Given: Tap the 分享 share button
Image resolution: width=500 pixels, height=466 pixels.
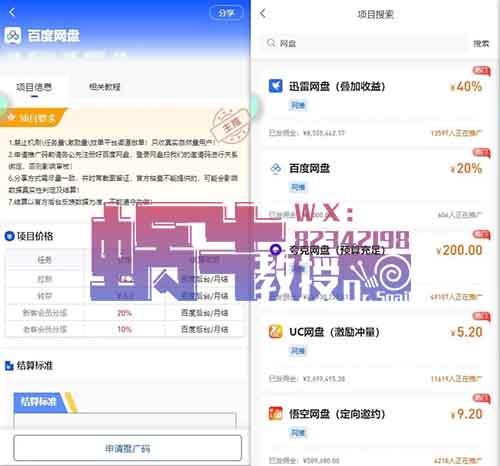Looking at the screenshot, I should 226,13.
